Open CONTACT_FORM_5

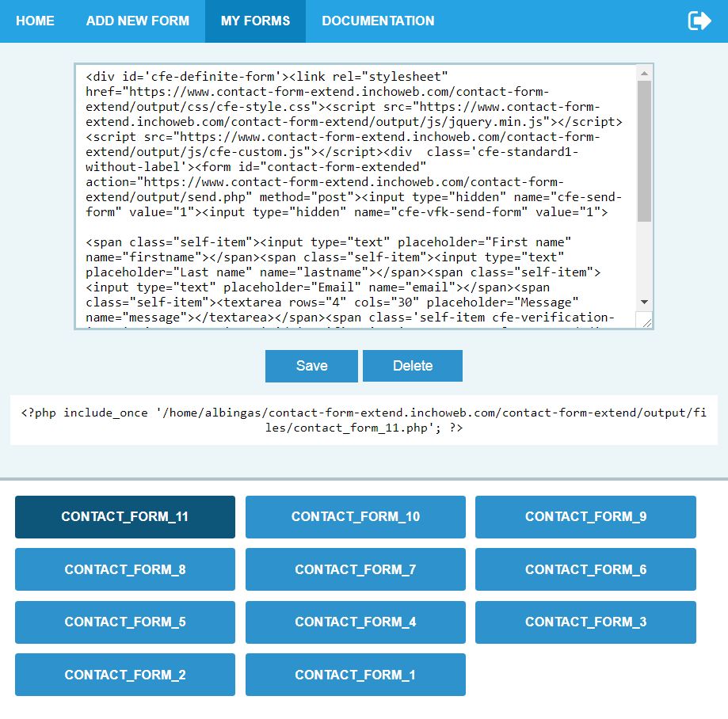click(125, 622)
